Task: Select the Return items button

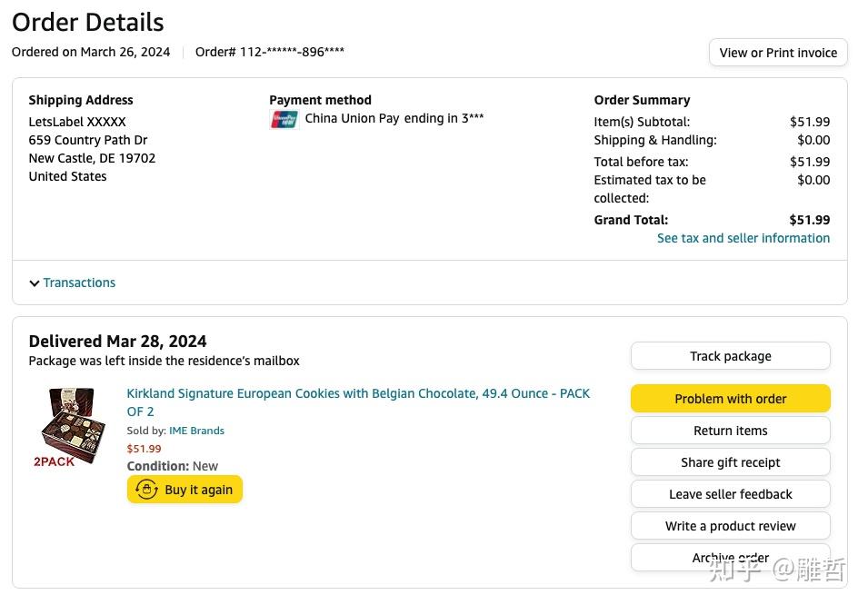Action: click(x=730, y=431)
